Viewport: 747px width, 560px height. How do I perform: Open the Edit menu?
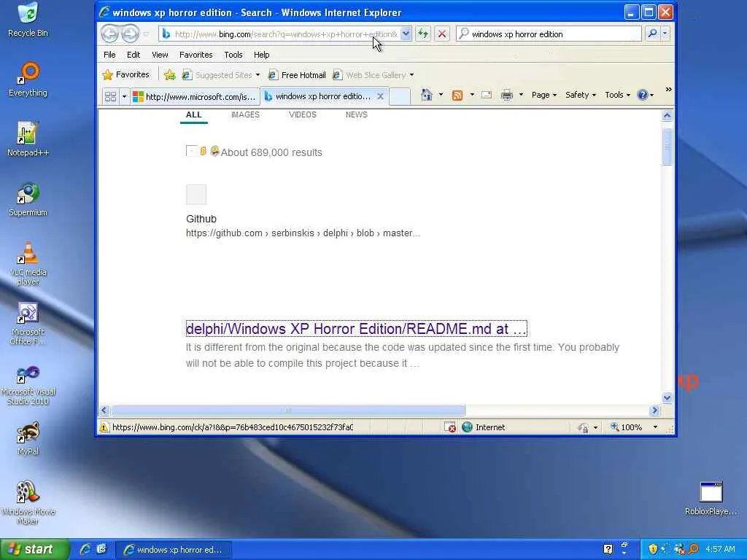tap(133, 55)
